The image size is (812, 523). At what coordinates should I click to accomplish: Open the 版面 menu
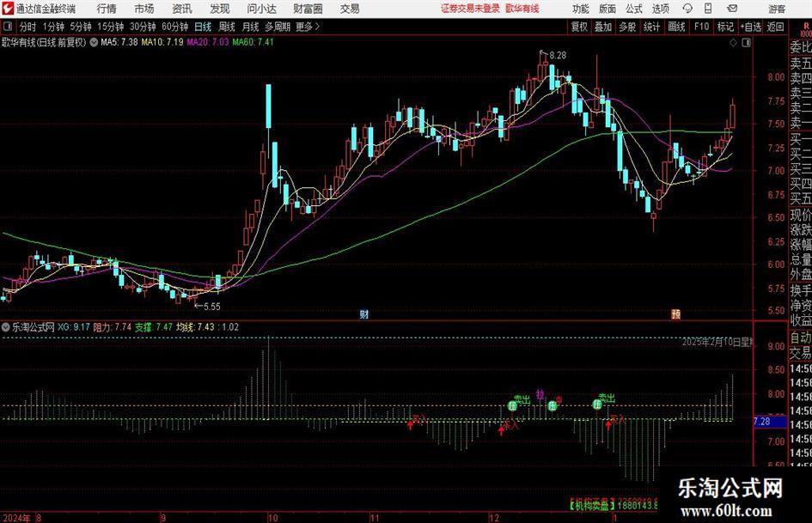[x=607, y=9]
